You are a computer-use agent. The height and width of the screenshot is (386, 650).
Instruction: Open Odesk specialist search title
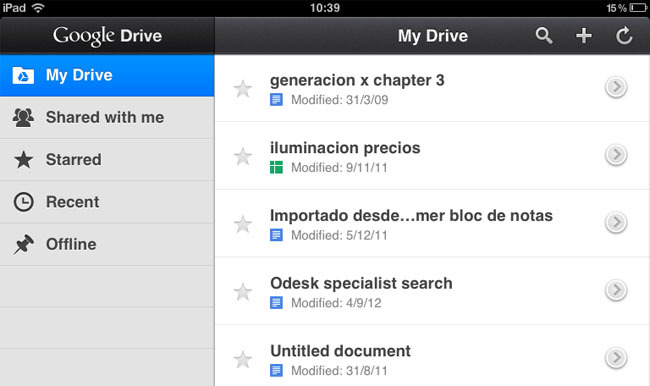pos(361,283)
